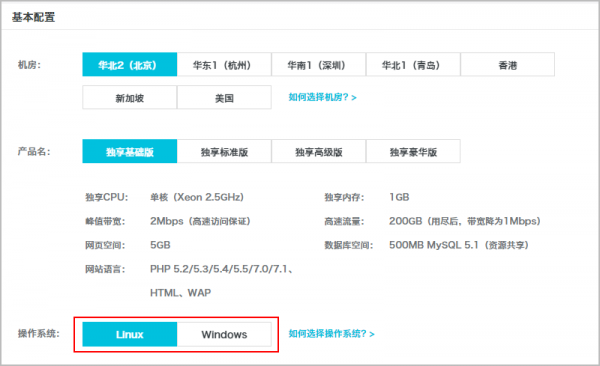600x366 pixels.
Task: Switch operating system to Windows
Action: pyautogui.click(x=224, y=334)
